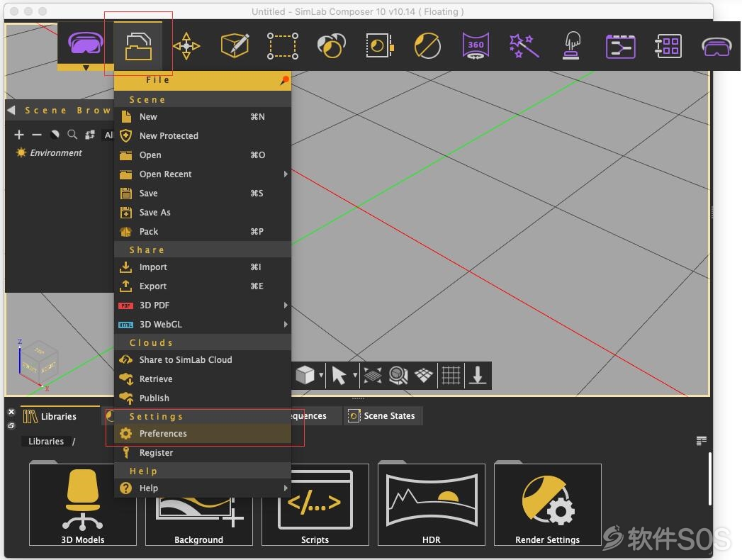742x560 pixels.
Task: Open Preferences from Settings section
Action: (203, 434)
